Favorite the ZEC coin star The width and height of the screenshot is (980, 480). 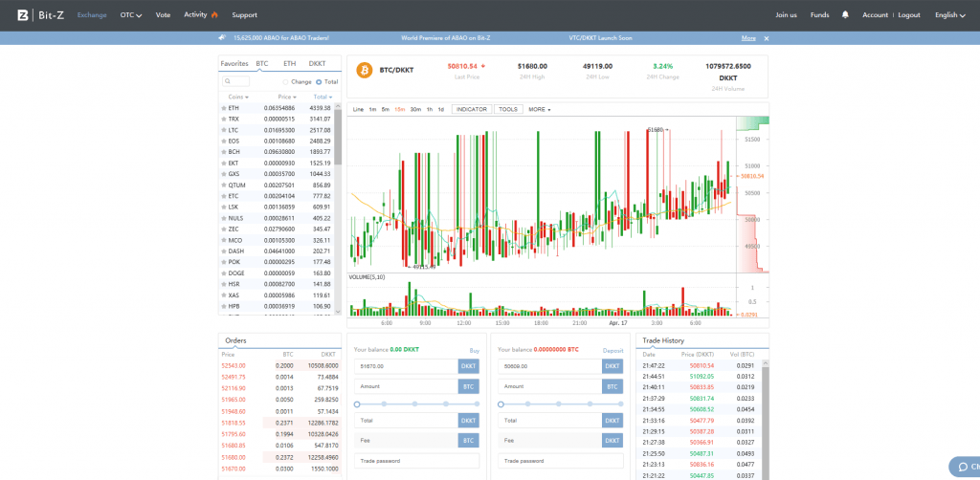click(223, 229)
